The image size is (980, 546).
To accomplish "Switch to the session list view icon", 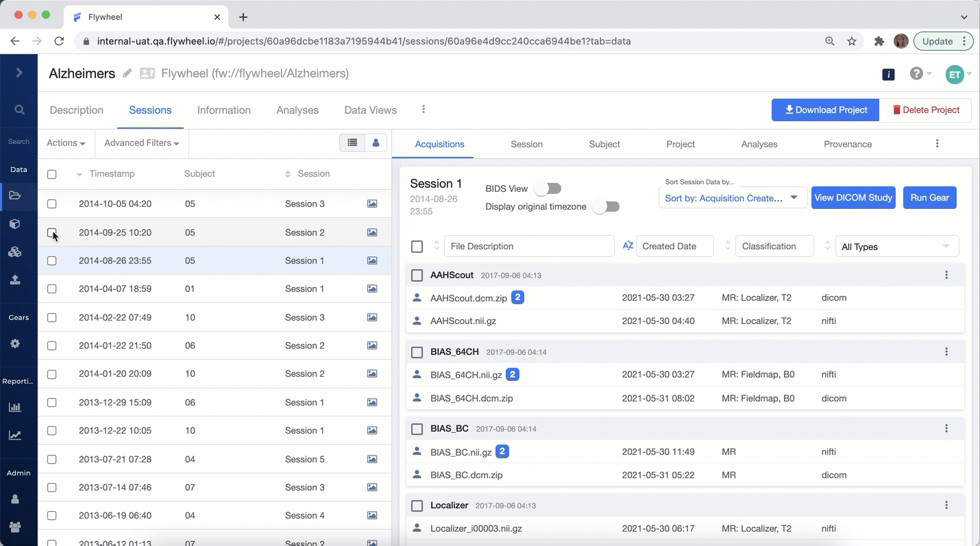I will pos(352,142).
